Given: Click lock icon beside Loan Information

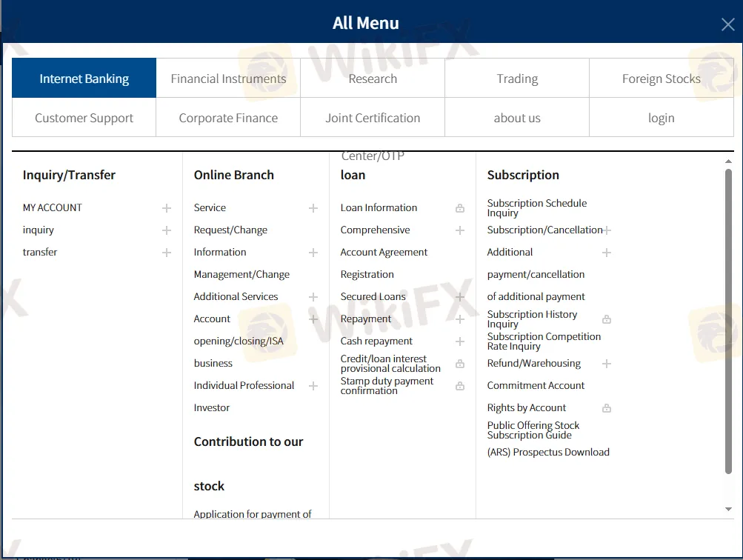Looking at the screenshot, I should [x=460, y=208].
